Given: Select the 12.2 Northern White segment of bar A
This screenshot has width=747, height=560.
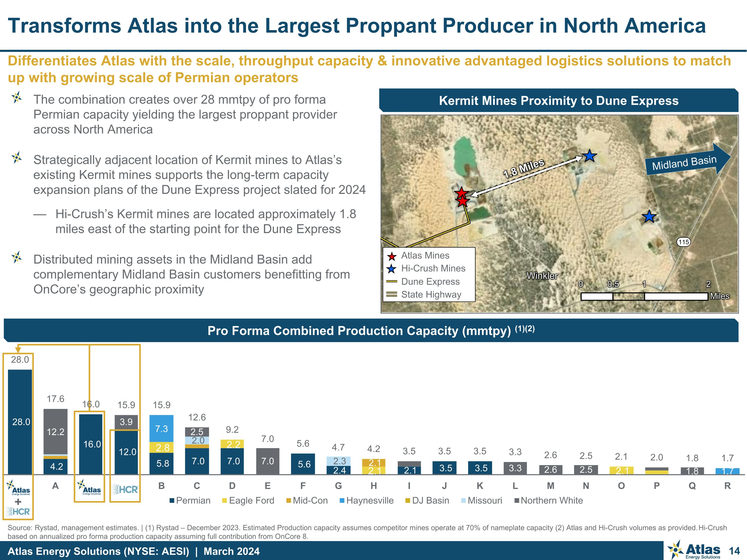Looking at the screenshot, I should pyautogui.click(x=55, y=431).
